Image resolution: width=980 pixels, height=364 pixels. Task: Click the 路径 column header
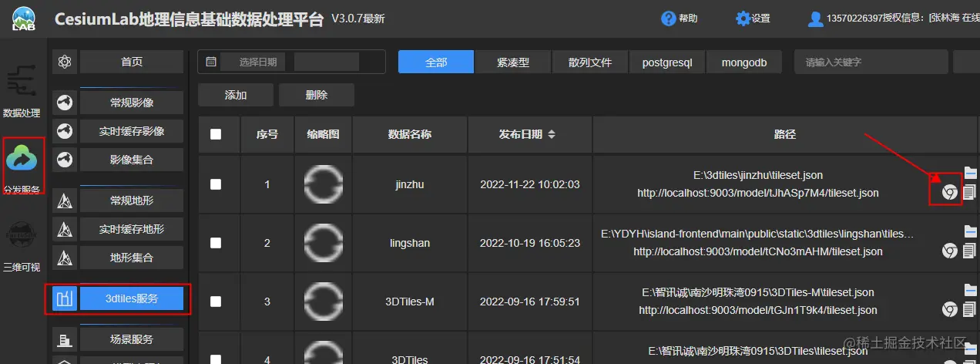tap(785, 134)
